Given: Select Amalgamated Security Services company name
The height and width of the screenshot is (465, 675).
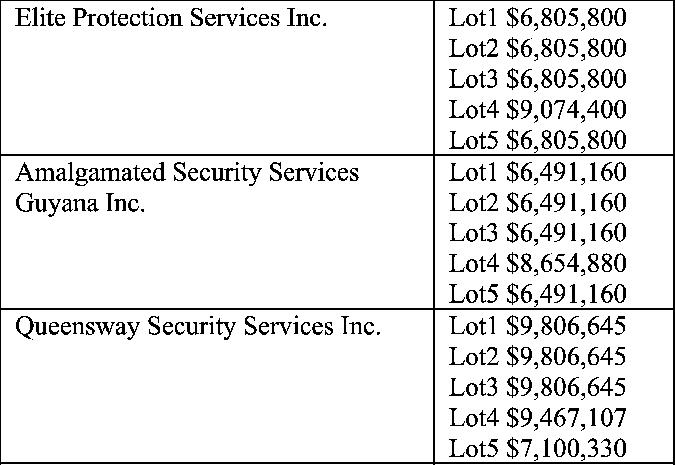Looking at the screenshot, I should click(187, 174).
